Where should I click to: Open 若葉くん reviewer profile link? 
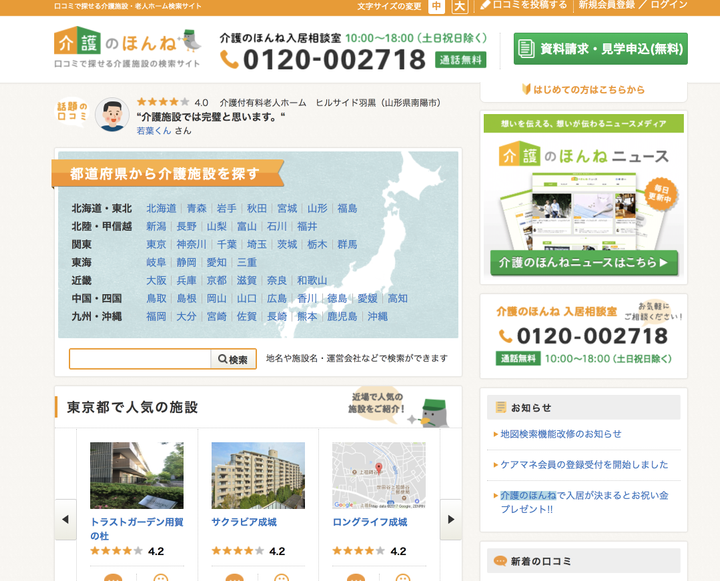[154, 131]
